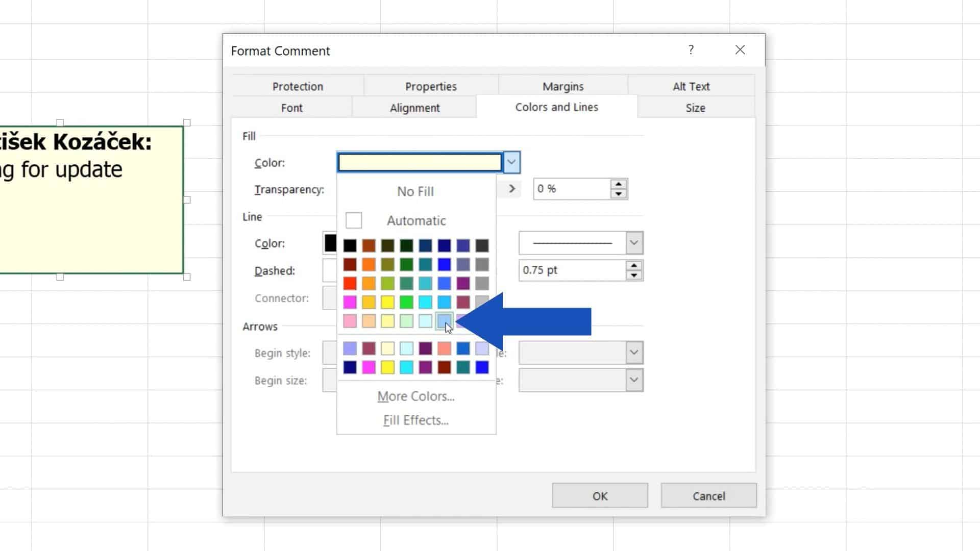This screenshot has height=551, width=980.
Task: Pick the pale blue swatch under the cursor
Action: [444, 321]
